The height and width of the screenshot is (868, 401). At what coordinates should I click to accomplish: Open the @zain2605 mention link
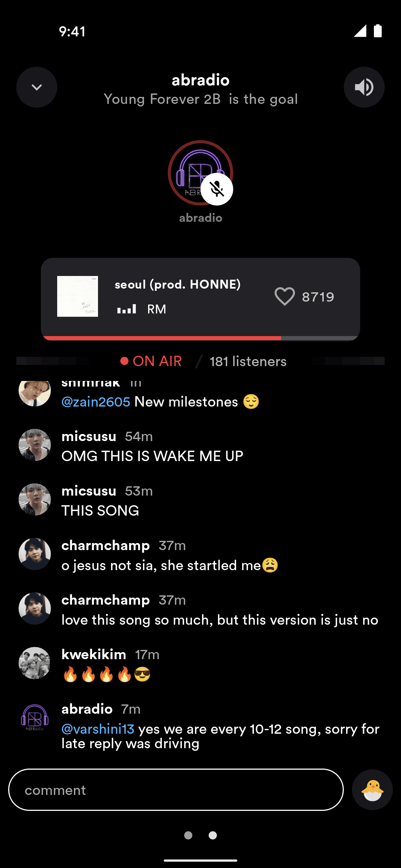[x=96, y=402]
